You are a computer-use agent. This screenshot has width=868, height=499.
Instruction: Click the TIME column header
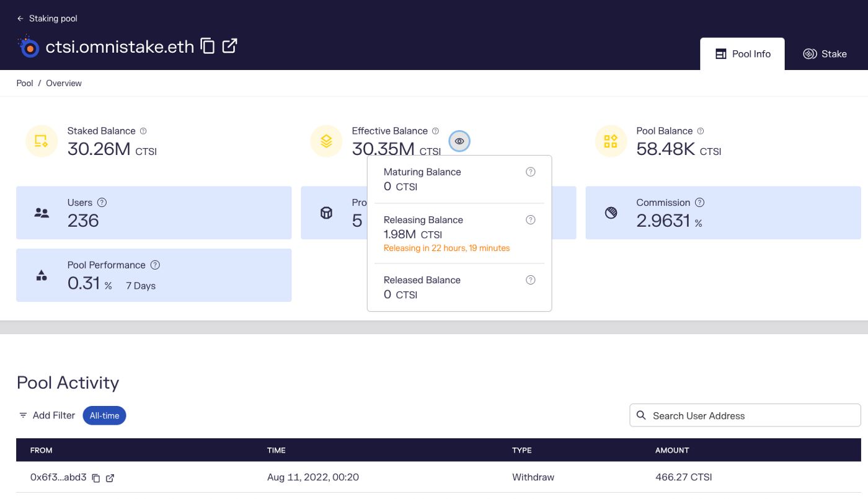click(277, 450)
